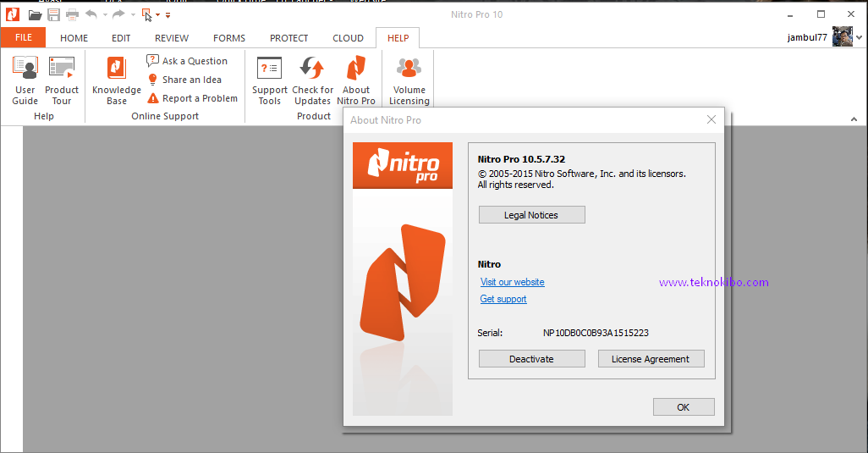This screenshot has height=453, width=868.
Task: Open the License Agreement
Action: pyautogui.click(x=651, y=359)
